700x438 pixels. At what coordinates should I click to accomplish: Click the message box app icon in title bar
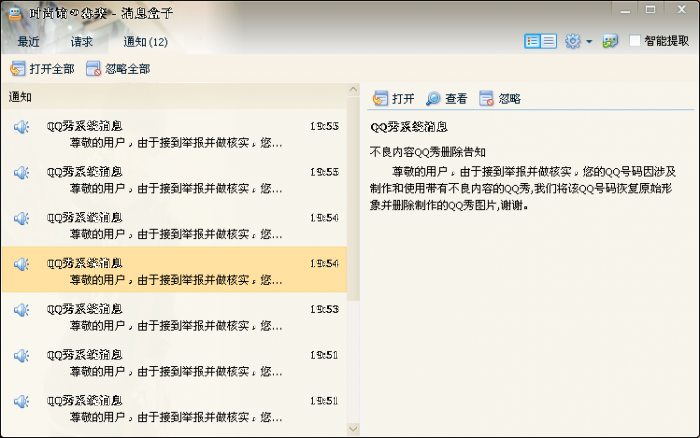[x=15, y=13]
